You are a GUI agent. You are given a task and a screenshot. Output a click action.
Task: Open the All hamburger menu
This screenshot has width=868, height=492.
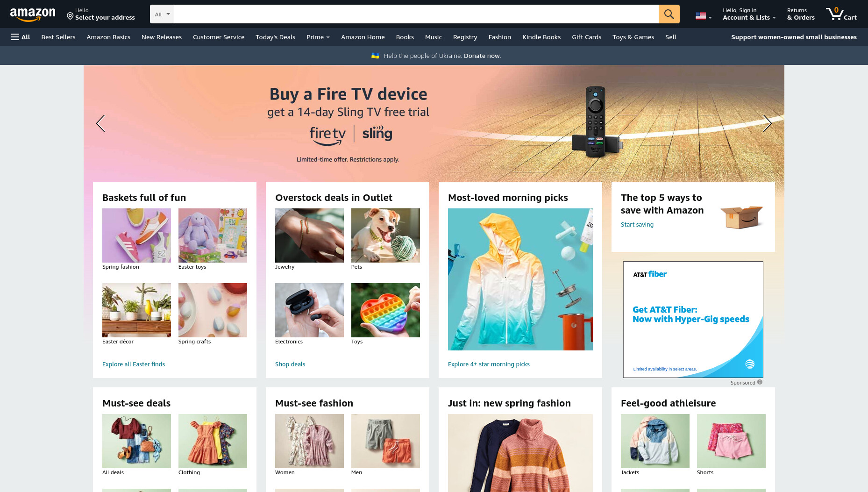point(21,37)
